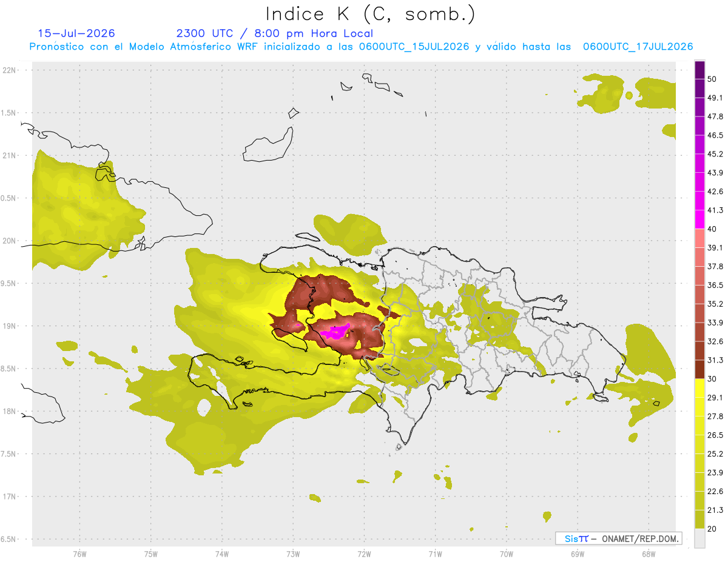The image size is (728, 562).
Task: Click the '45.2' colorbar label
Action: click(715, 154)
